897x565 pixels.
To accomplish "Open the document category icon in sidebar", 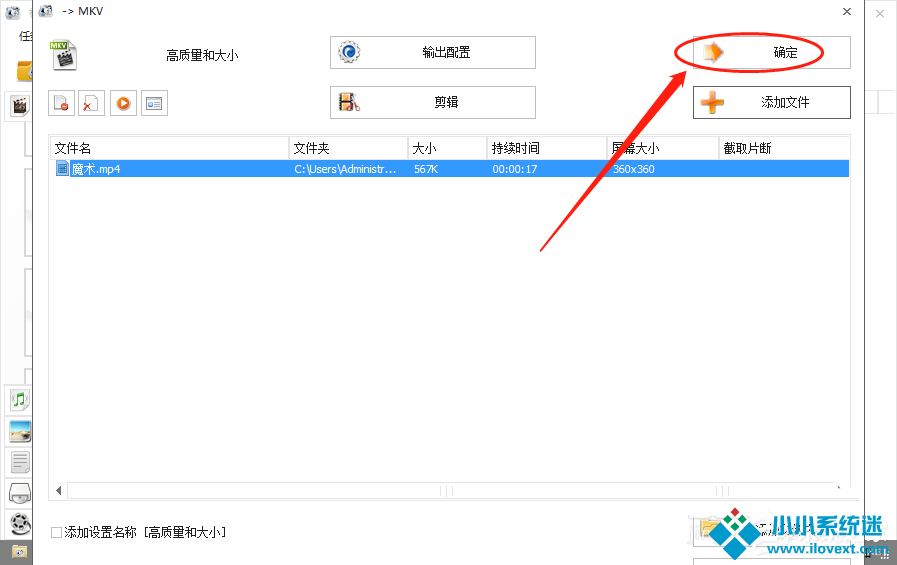I will [19, 462].
